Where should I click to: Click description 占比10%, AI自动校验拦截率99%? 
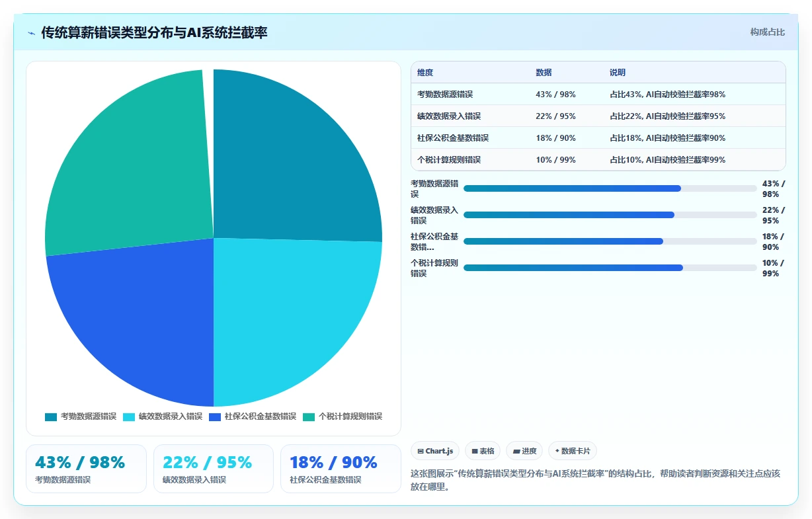click(667, 160)
